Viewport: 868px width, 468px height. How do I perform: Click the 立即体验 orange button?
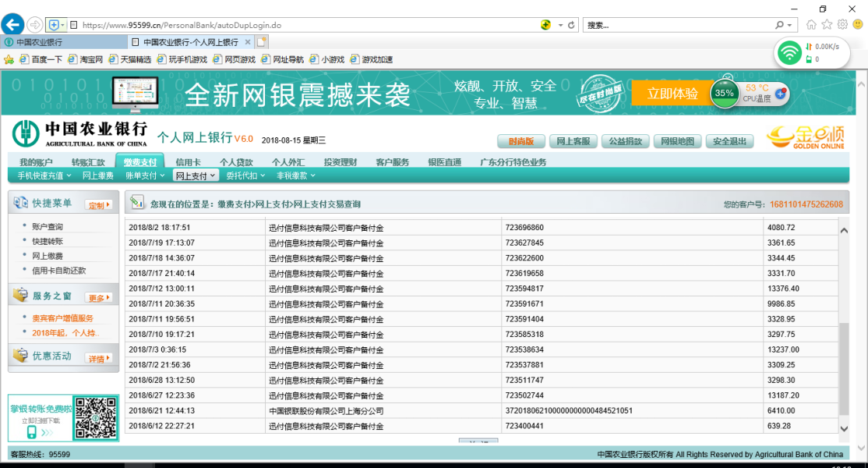coord(672,94)
